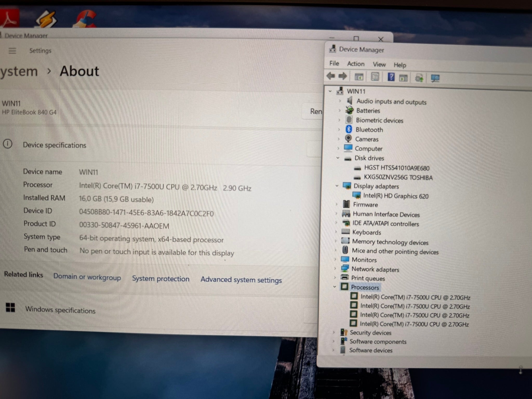Select the Software devices icon
The height and width of the screenshot is (399, 532).
coord(343,350)
